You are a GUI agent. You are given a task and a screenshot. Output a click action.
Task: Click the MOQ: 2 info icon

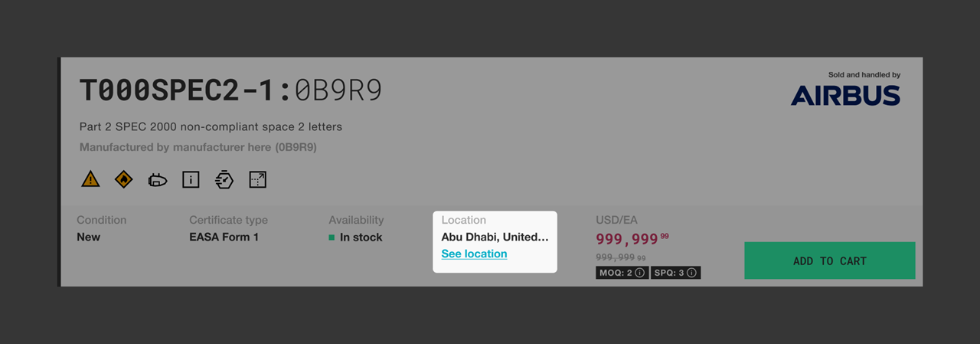click(x=640, y=272)
